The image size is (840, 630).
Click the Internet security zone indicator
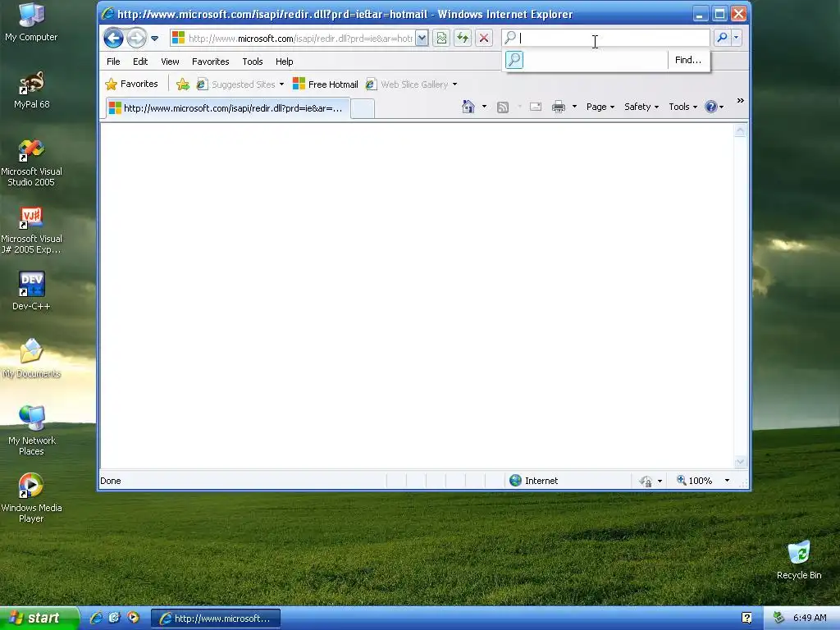click(x=533, y=481)
